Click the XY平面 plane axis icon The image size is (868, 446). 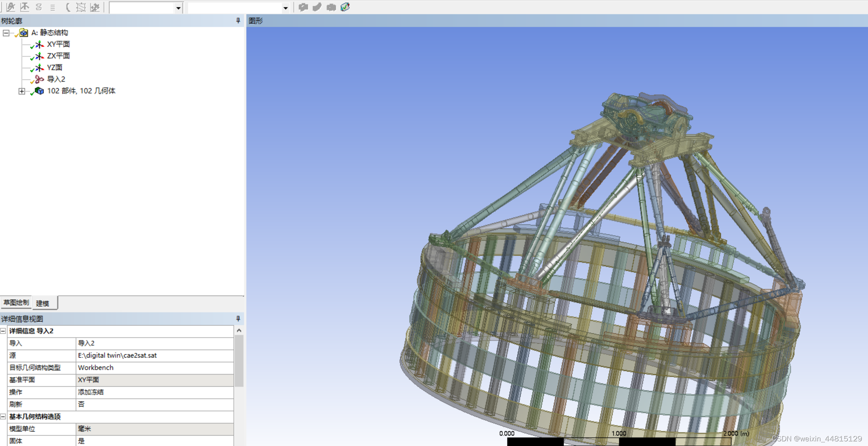click(x=39, y=44)
